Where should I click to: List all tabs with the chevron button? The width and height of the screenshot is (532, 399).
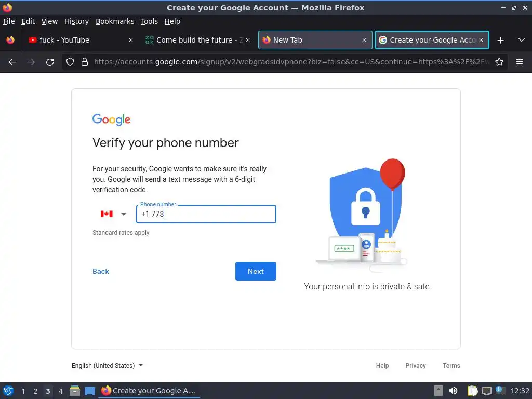click(522, 40)
